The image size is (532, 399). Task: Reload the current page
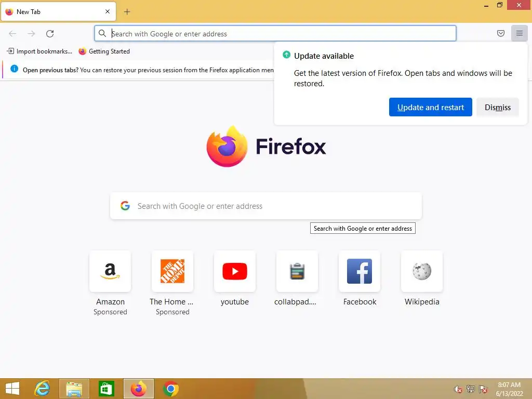50,34
